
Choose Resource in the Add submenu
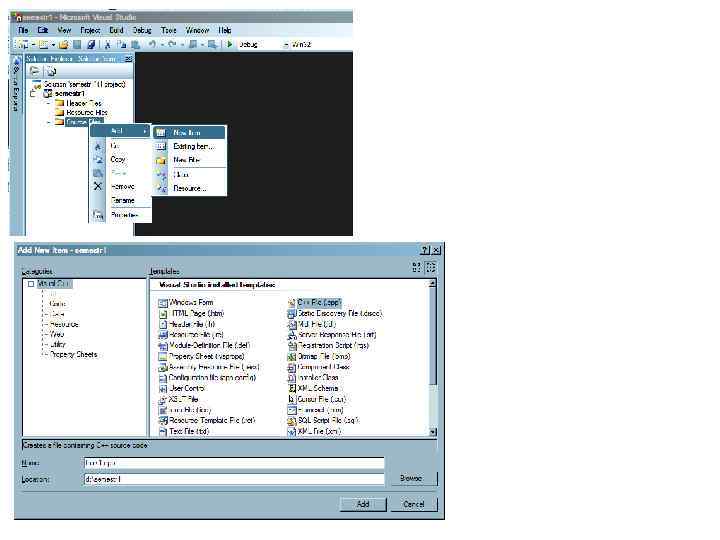click(x=189, y=188)
